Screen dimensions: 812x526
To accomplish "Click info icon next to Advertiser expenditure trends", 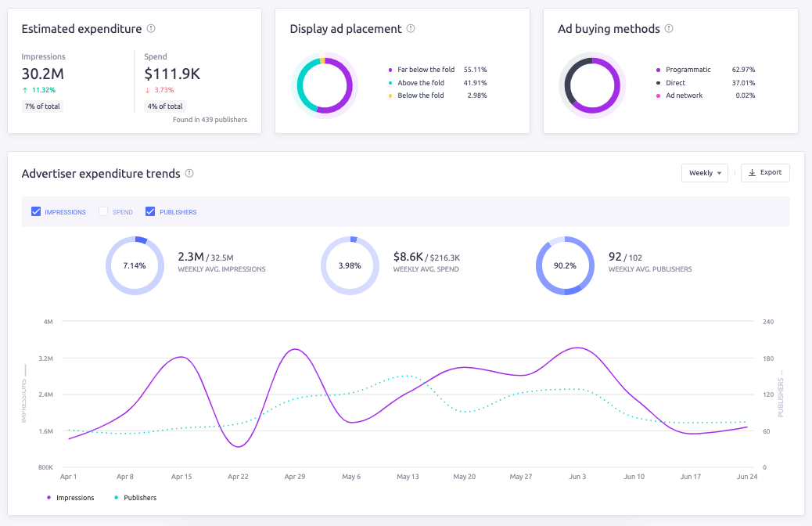I will click(189, 174).
